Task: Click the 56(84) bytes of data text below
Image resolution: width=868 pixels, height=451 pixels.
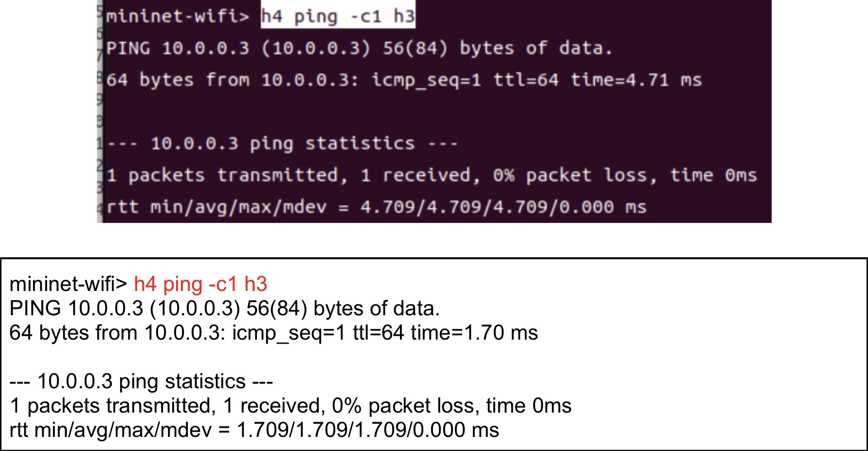Action: 343,308
